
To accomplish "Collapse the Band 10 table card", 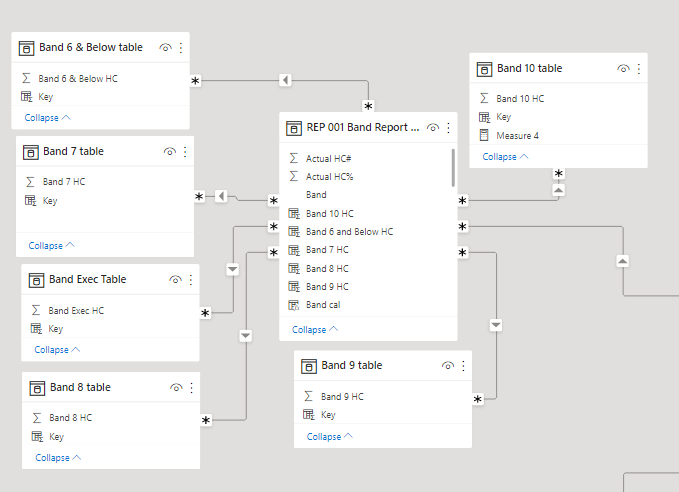I will 505,157.
